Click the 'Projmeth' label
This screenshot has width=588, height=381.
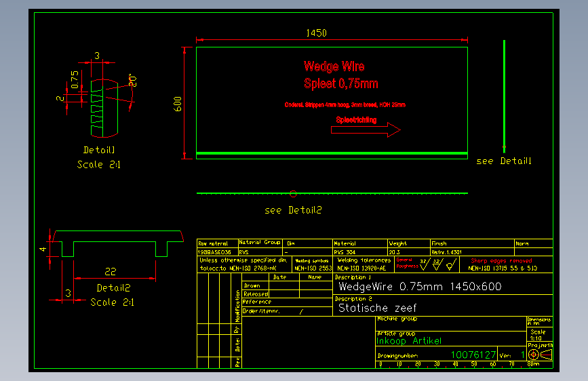pyautogui.click(x=540, y=345)
